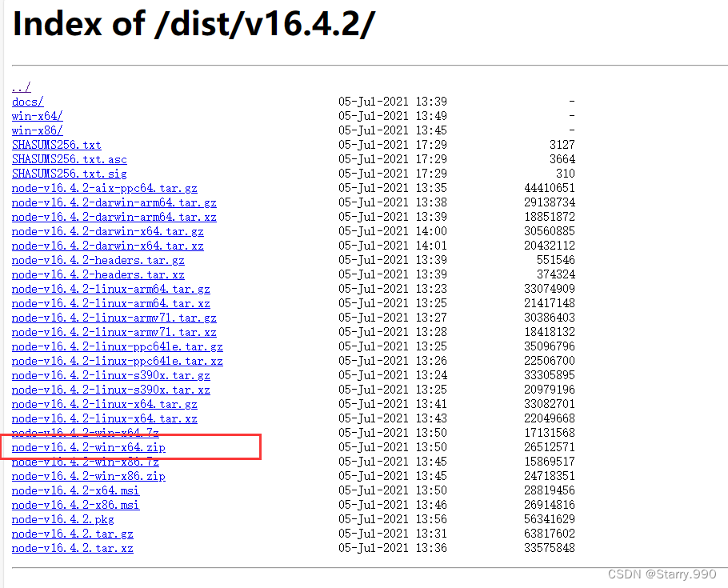Download node-v16.4.2-x86.msi installer

[76, 504]
